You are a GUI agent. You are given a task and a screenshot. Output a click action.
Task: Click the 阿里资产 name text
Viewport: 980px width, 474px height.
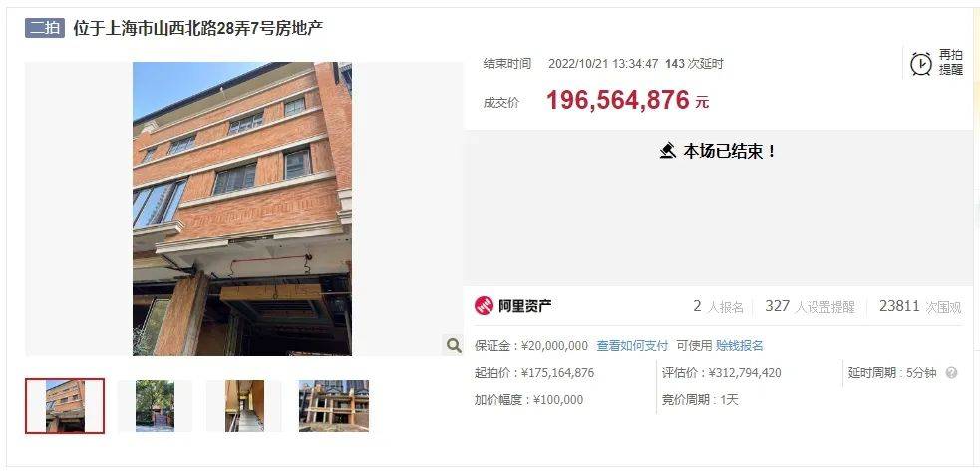coord(524,305)
